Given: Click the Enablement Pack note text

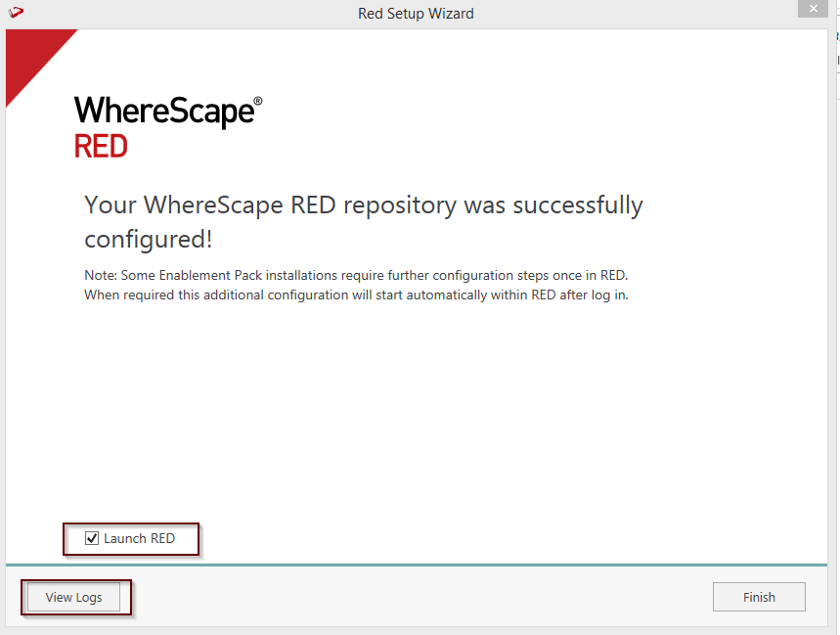Looking at the screenshot, I should [x=356, y=285].
